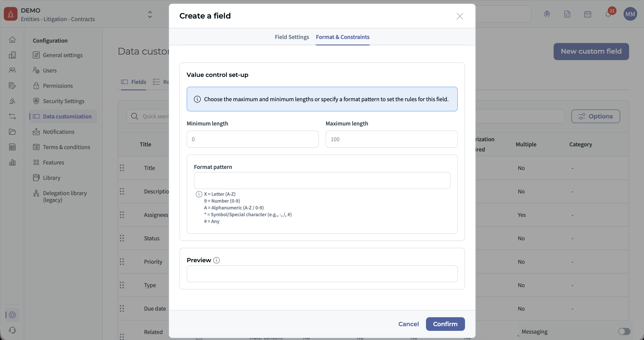Click Cancel in the dialog
Screen dimensions: 644x340
coord(408,324)
